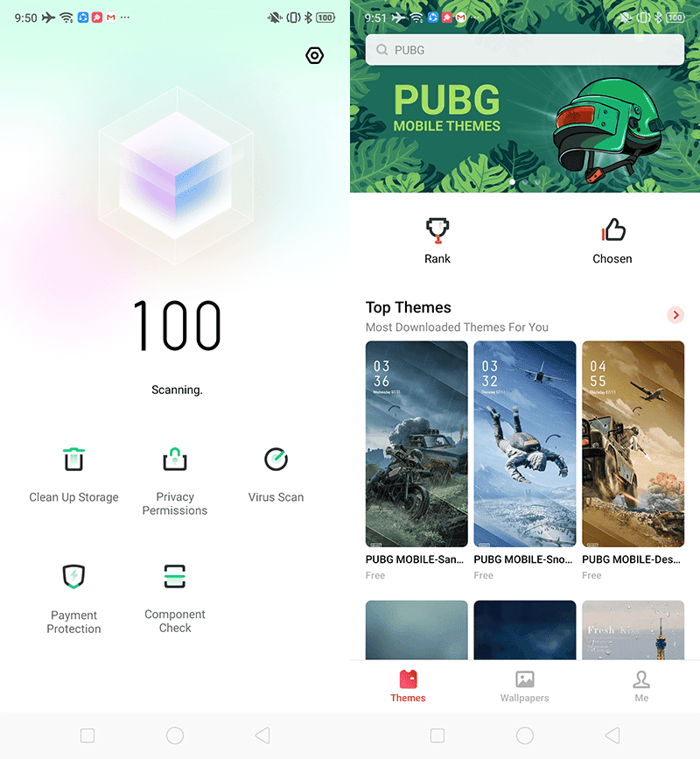Tap the search magnifier icon

[381, 50]
